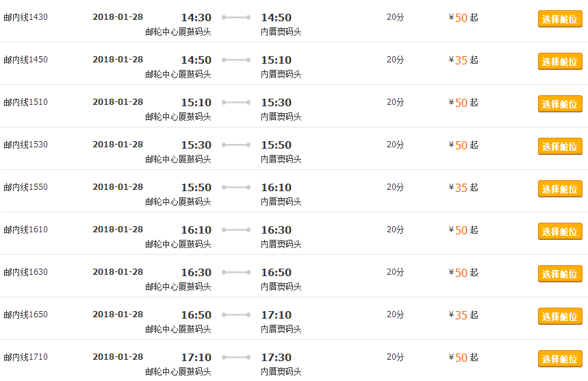This screenshot has height=381, width=588.
Task: Click route name 邮内线1610
Action: coord(25,230)
